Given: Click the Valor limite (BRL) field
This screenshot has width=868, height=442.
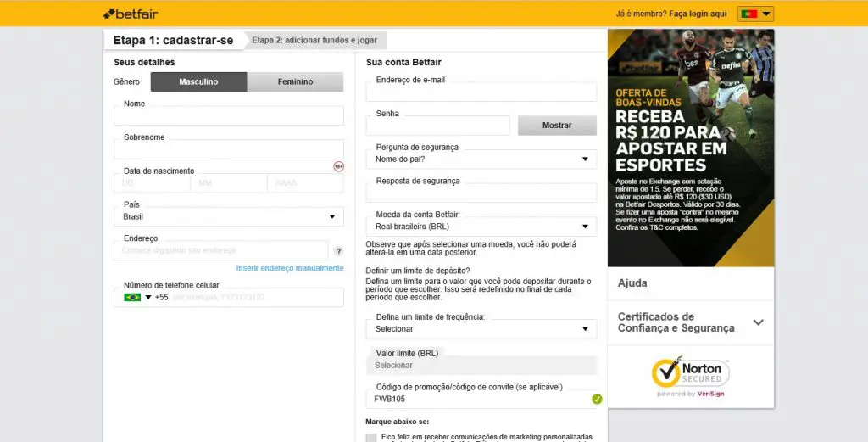Looking at the screenshot, I should click(481, 366).
